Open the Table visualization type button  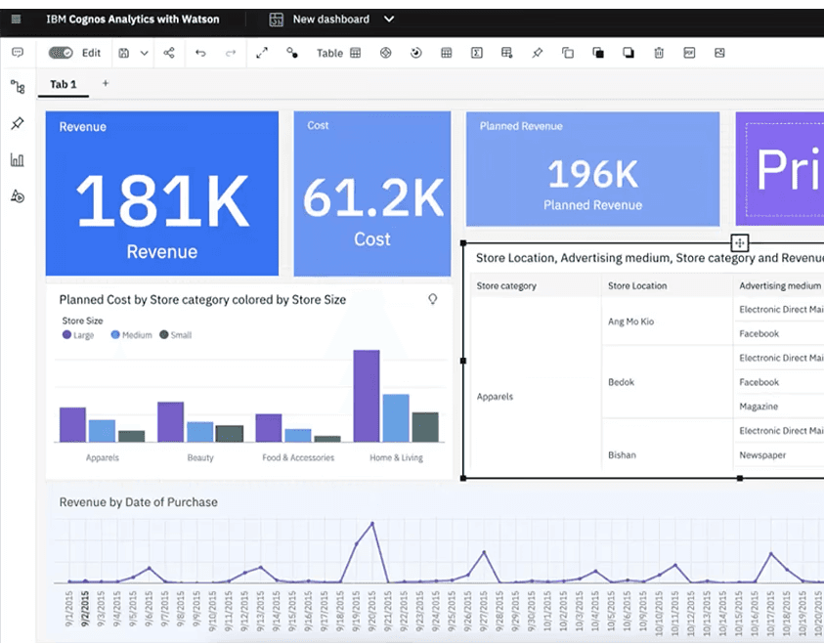[338, 53]
